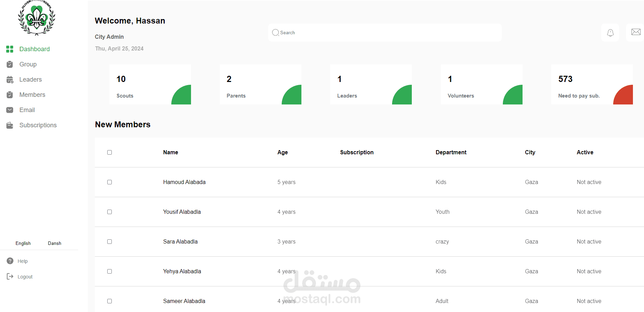Click the Email envelope icon in sidebar
The image size is (644, 312).
point(10,110)
